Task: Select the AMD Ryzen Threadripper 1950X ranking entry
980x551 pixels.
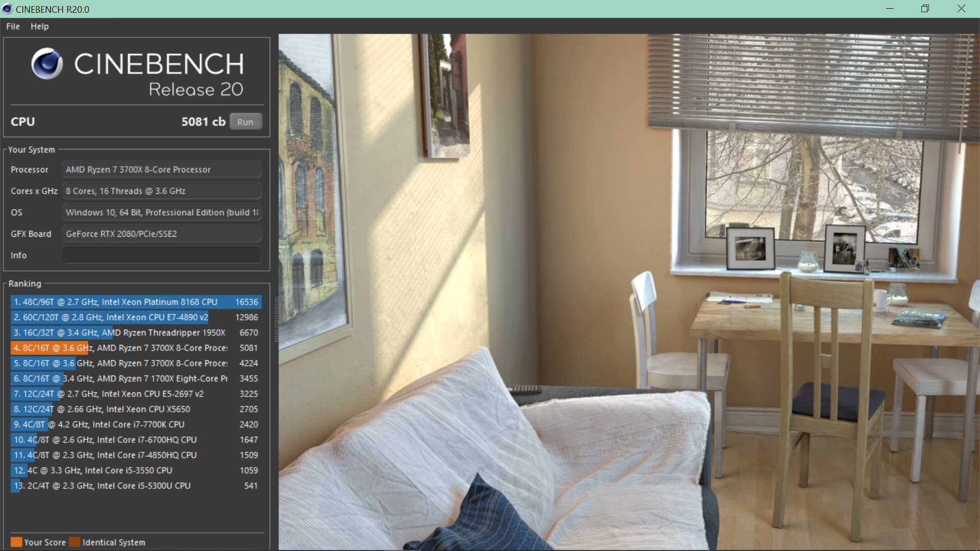Action: click(x=135, y=332)
